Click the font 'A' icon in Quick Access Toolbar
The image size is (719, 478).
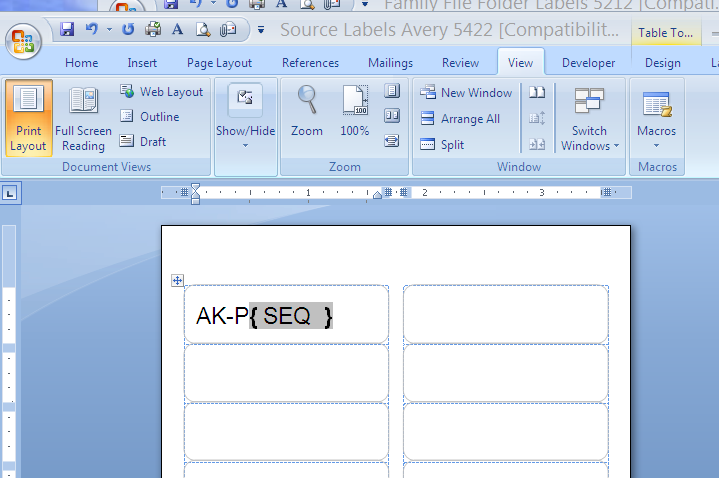click(x=177, y=29)
